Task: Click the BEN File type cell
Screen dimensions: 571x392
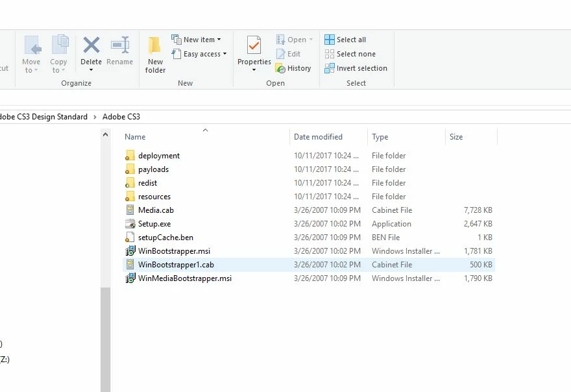Action: click(385, 238)
